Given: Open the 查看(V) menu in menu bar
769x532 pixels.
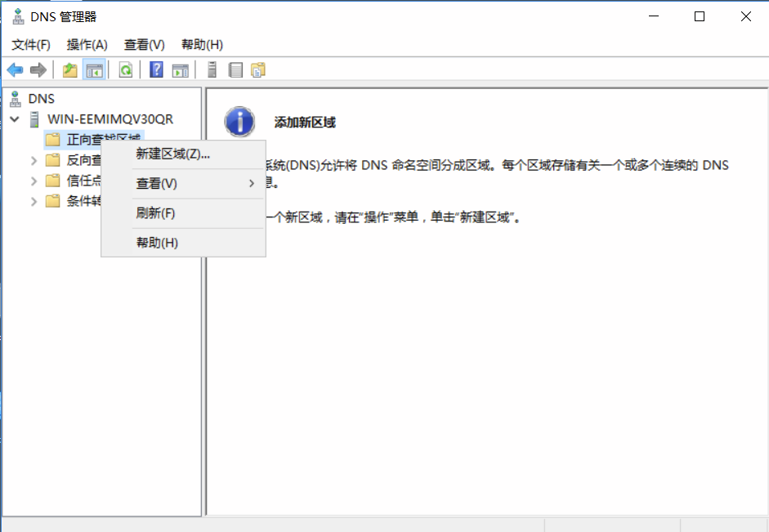Looking at the screenshot, I should click(144, 45).
